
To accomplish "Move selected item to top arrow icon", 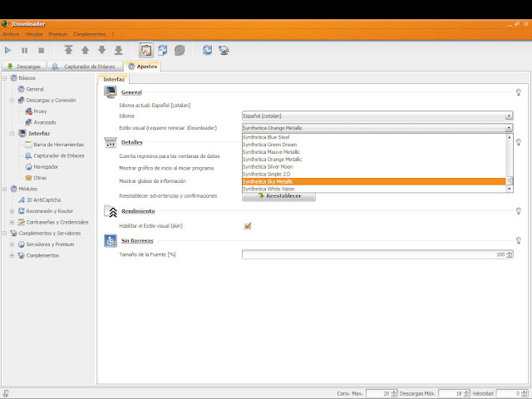I will click(x=68, y=50).
